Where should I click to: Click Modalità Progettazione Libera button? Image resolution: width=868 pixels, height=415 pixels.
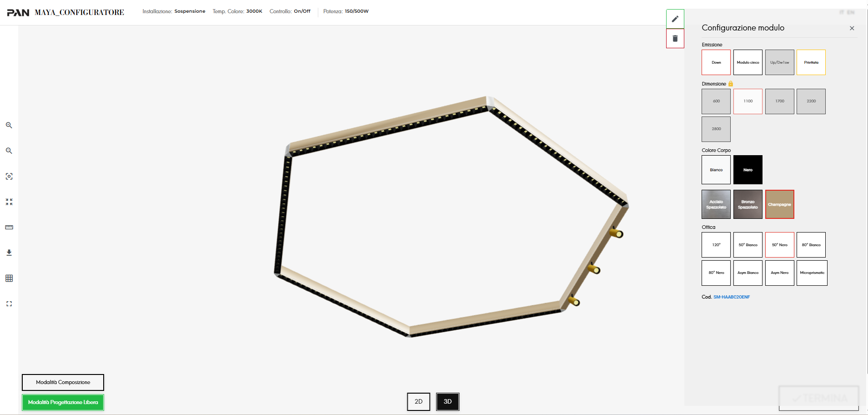[63, 402]
